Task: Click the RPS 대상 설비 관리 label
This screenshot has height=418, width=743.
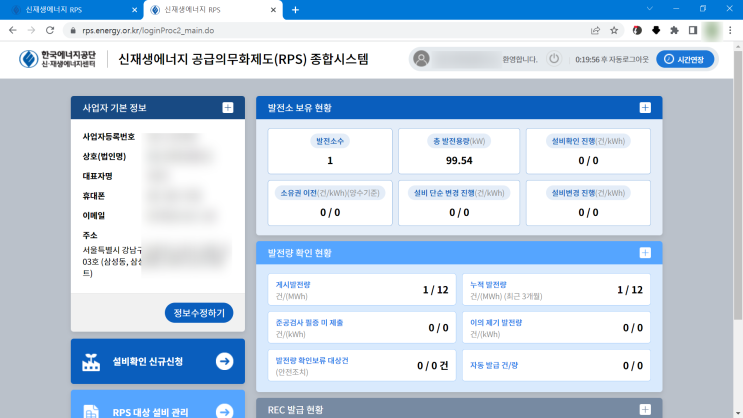Action: click(x=151, y=412)
